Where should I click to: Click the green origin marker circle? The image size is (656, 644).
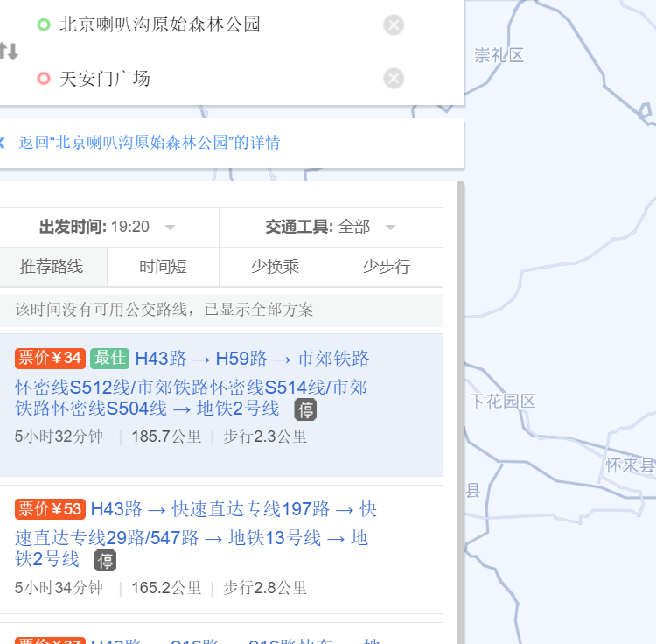(44, 25)
